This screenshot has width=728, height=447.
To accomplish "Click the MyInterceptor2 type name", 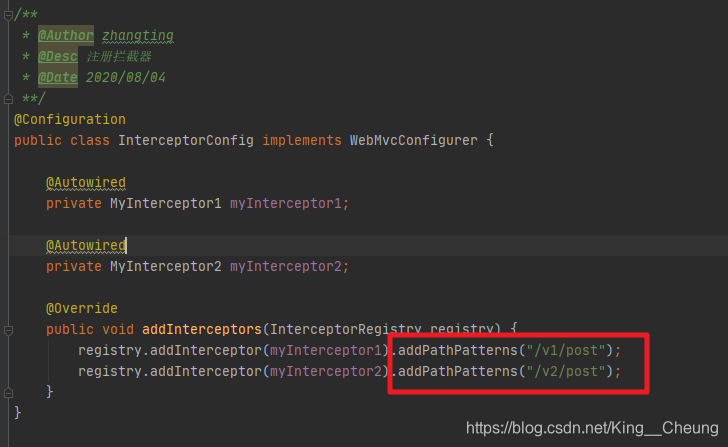I will (x=165, y=266).
